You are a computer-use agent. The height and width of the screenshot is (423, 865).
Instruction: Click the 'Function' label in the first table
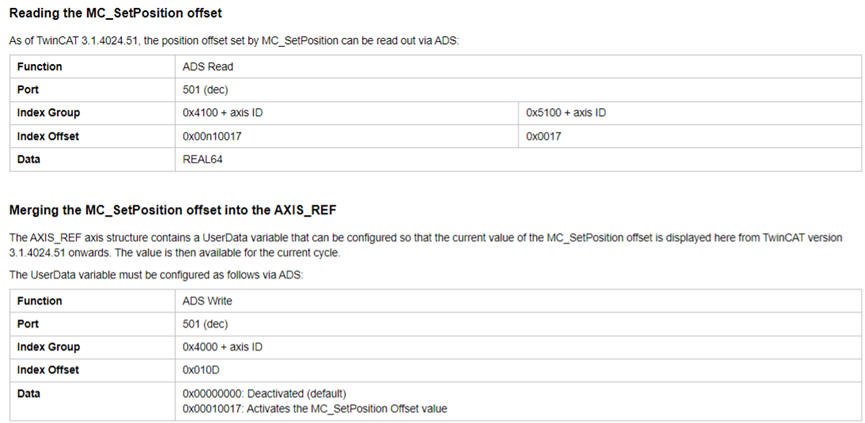[40, 67]
